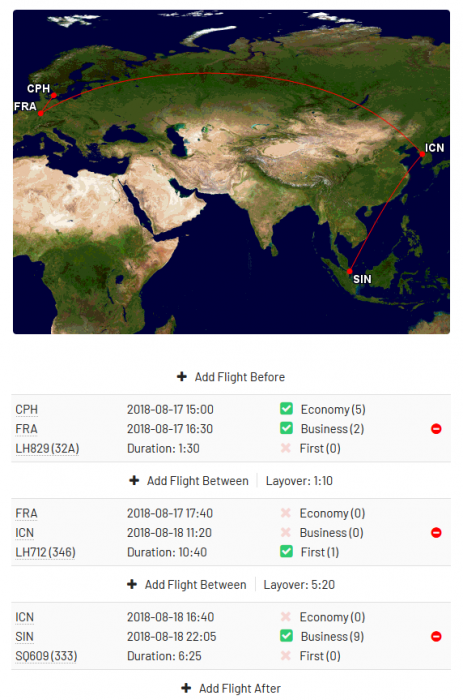
Task: Click the plus icon beside Layover 1:10
Action: [x=134, y=480]
